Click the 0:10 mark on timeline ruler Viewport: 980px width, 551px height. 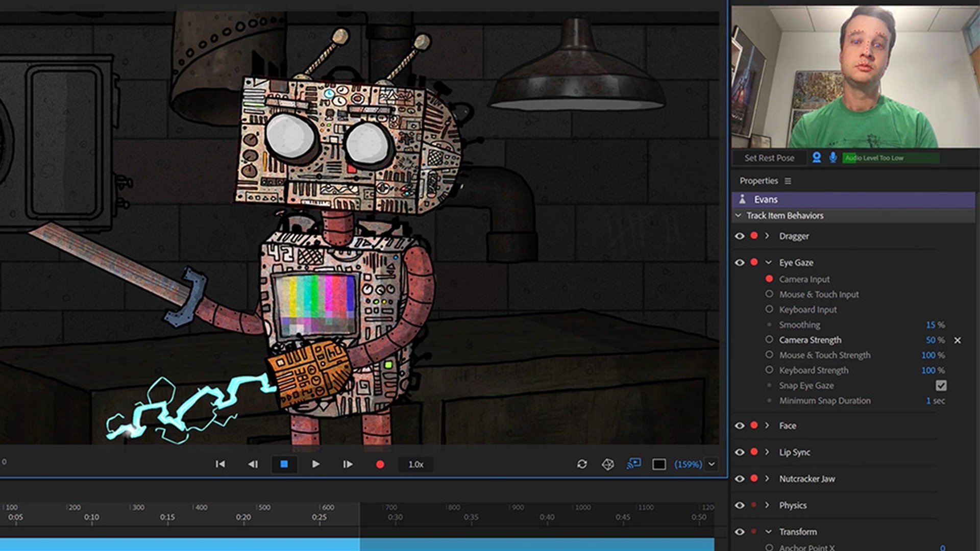(92, 517)
